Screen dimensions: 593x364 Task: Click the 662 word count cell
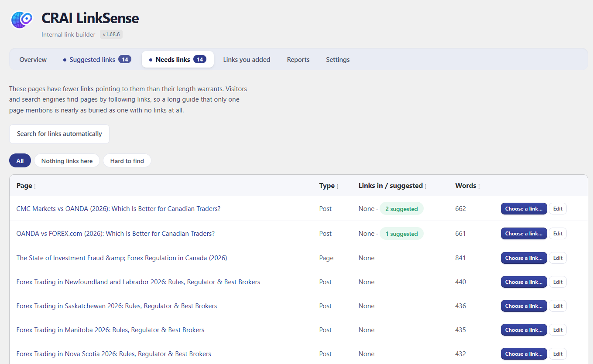tap(460, 209)
